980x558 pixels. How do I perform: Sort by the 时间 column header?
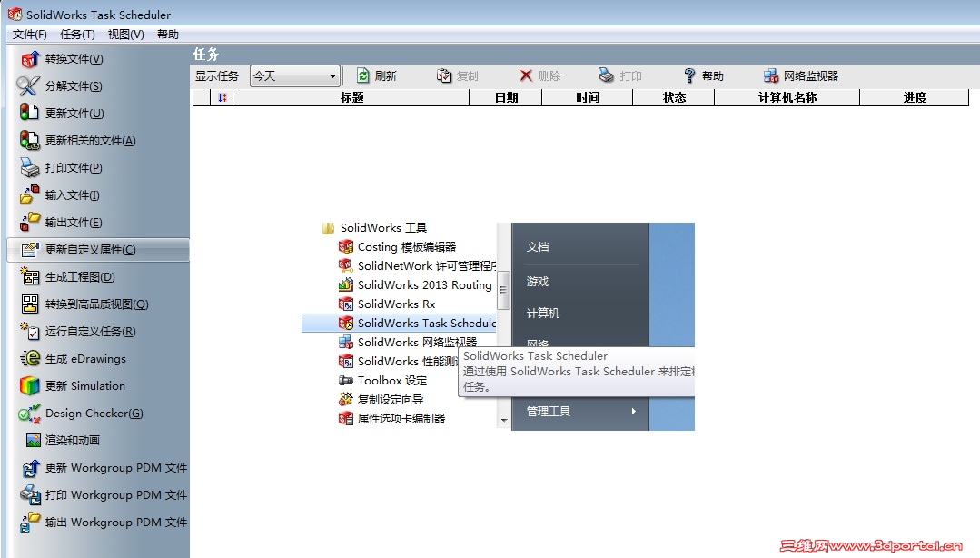click(588, 97)
